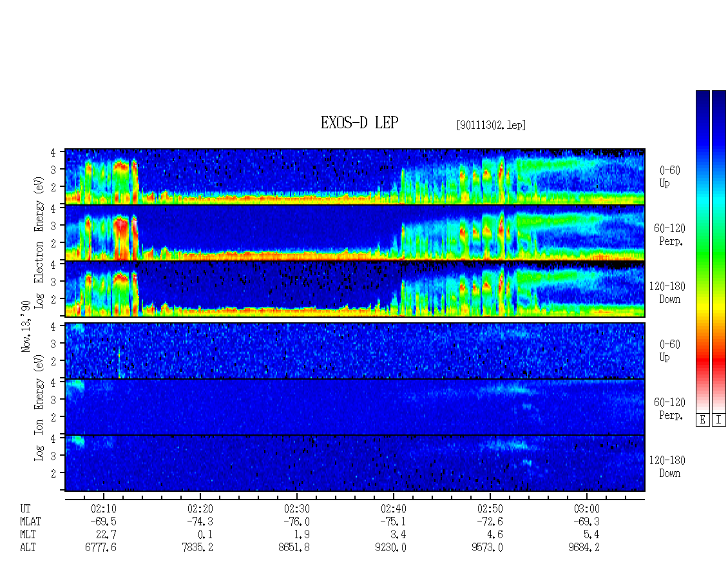
Task: Click the MLT value 4.6
Action: [495, 535]
